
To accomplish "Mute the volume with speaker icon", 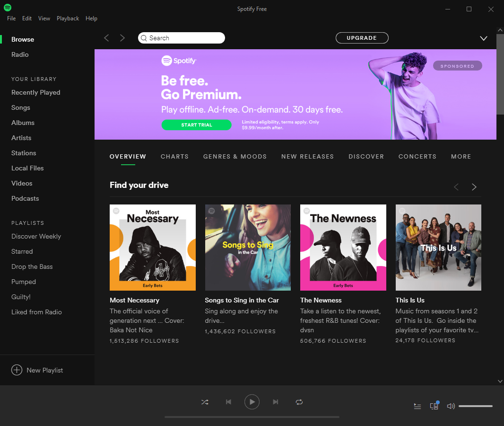I will click(450, 406).
